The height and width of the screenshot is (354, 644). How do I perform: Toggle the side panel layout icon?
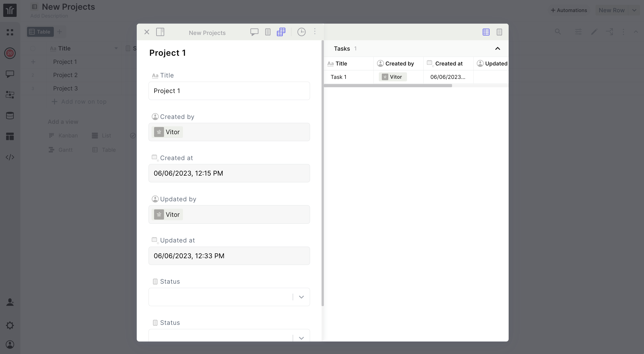click(x=160, y=32)
